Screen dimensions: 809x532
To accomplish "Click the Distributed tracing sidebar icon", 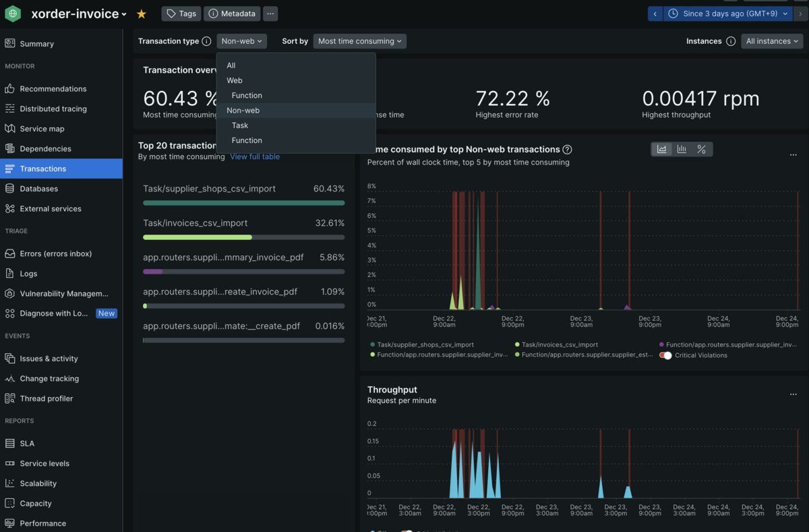I will [9, 109].
